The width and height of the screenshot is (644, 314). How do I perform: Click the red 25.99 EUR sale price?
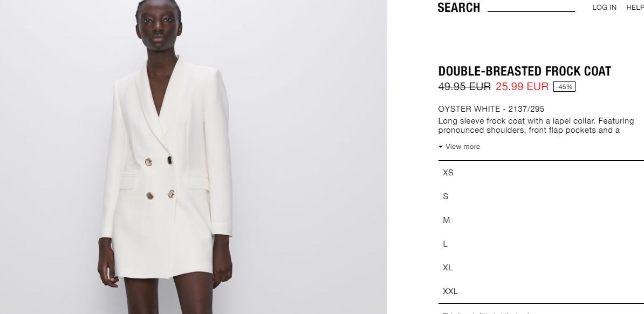pyautogui.click(x=522, y=86)
